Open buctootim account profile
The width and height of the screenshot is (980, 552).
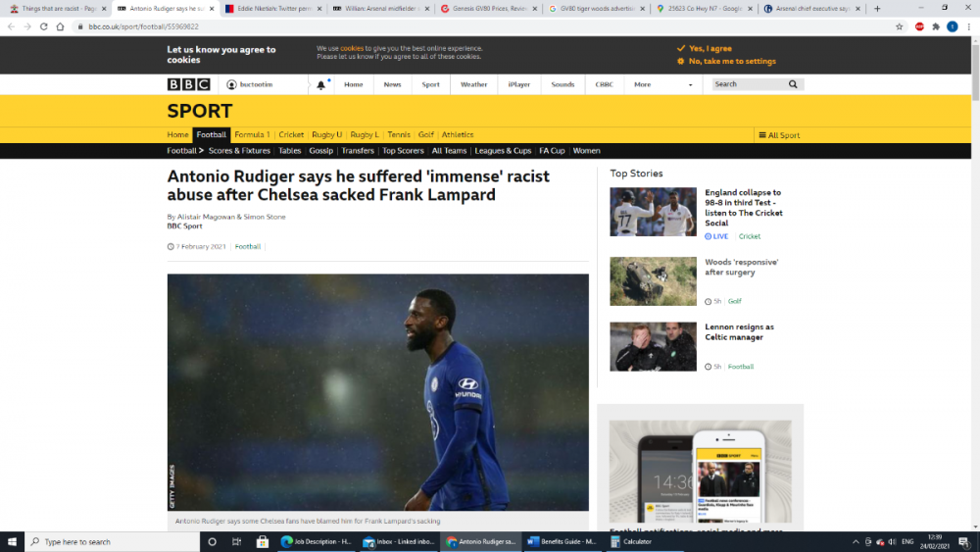coord(249,84)
